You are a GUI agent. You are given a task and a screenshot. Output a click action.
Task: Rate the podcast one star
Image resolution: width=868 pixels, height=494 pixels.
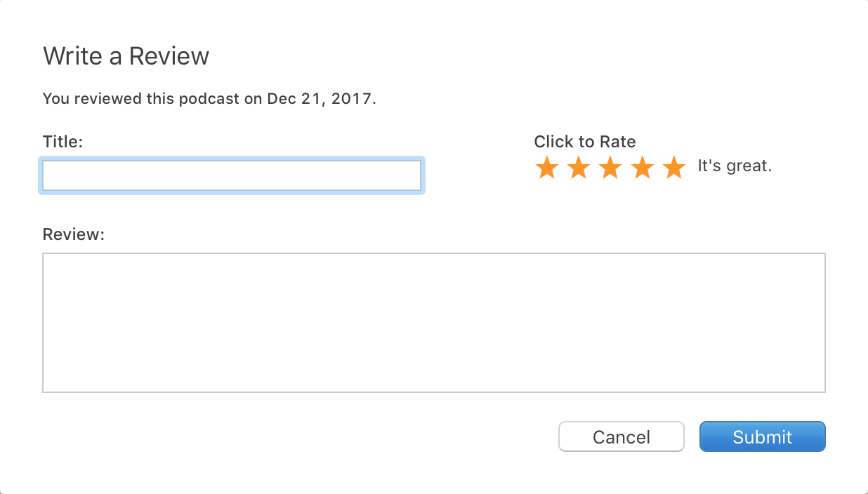[546, 168]
